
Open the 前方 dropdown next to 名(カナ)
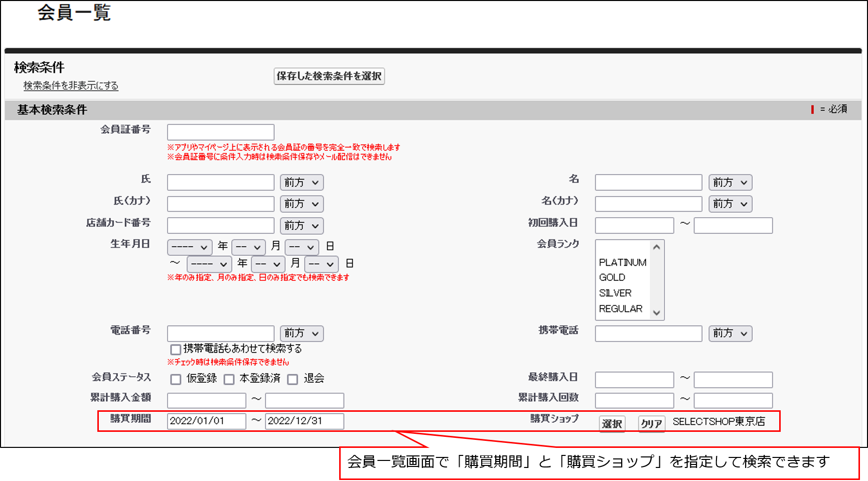(x=730, y=204)
